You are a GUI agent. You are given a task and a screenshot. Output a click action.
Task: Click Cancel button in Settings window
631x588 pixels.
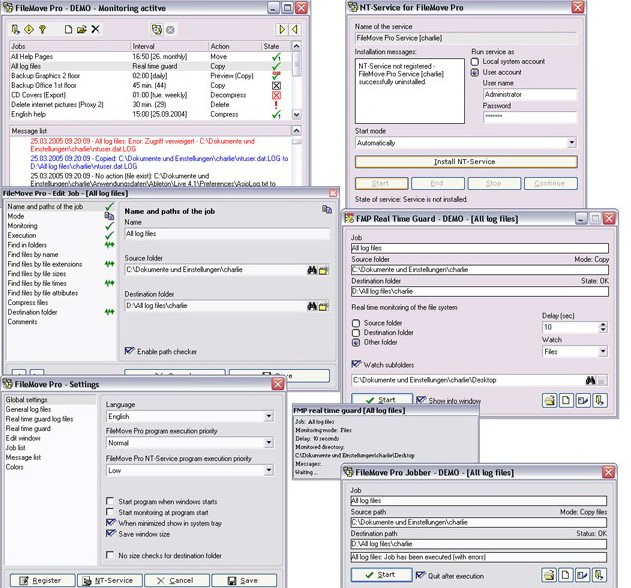point(177,580)
